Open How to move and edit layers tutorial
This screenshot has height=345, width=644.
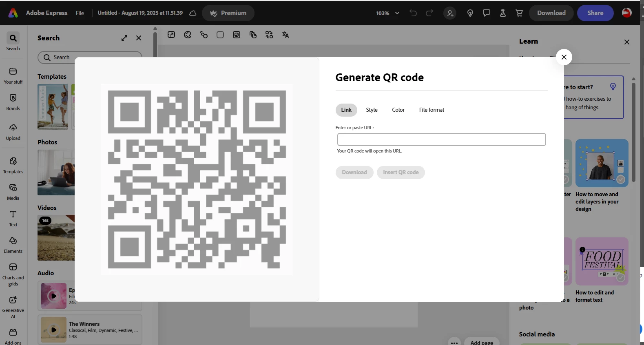pos(602,176)
